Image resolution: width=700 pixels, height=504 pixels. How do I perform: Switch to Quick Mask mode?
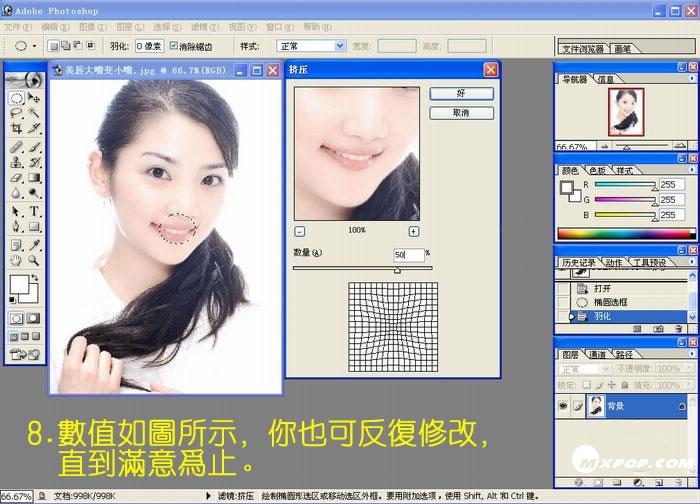pyautogui.click(x=33, y=318)
